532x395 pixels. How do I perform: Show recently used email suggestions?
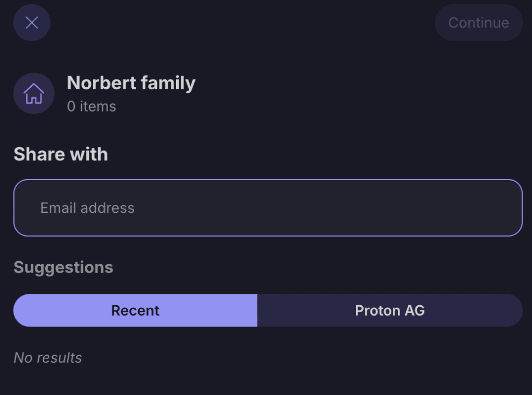[x=135, y=310]
